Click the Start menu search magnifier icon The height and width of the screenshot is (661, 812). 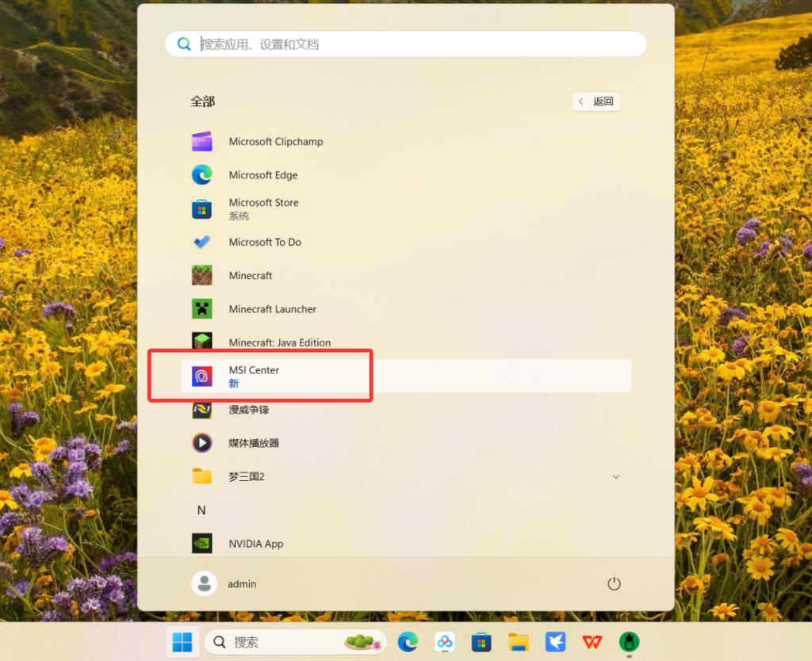point(184,44)
